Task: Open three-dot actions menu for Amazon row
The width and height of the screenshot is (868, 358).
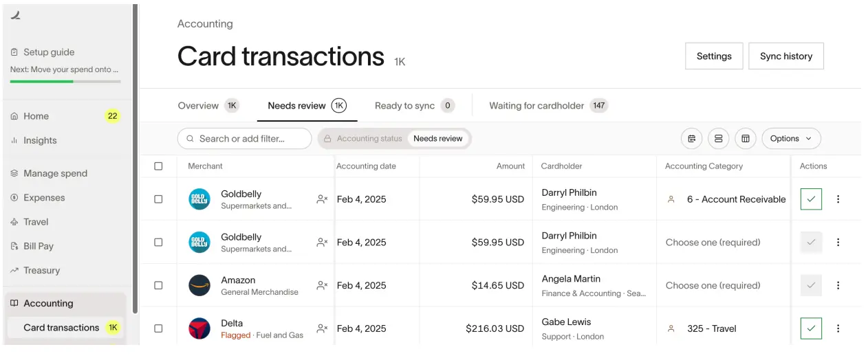Action: [838, 285]
